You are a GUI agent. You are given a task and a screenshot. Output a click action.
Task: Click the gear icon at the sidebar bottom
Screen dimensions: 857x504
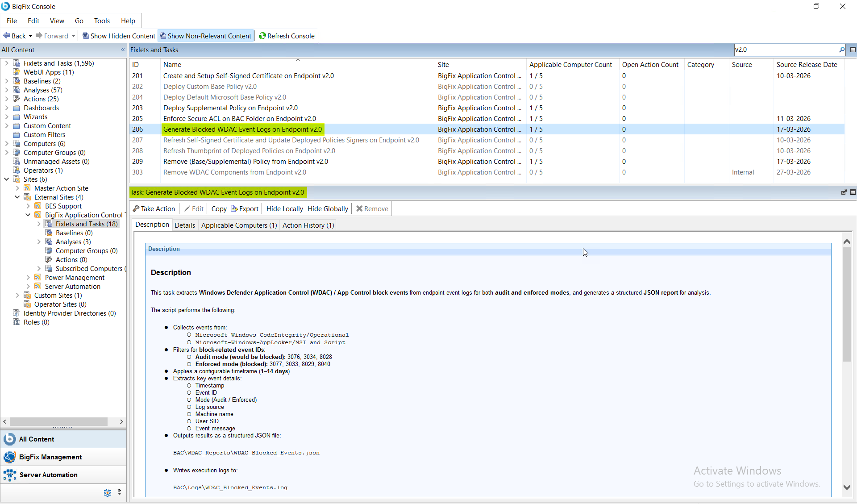pyautogui.click(x=107, y=492)
